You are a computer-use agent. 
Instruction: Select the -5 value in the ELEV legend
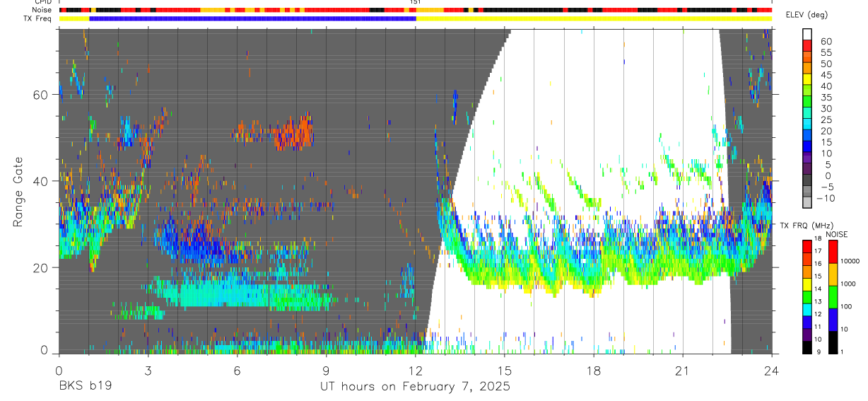tap(826, 187)
